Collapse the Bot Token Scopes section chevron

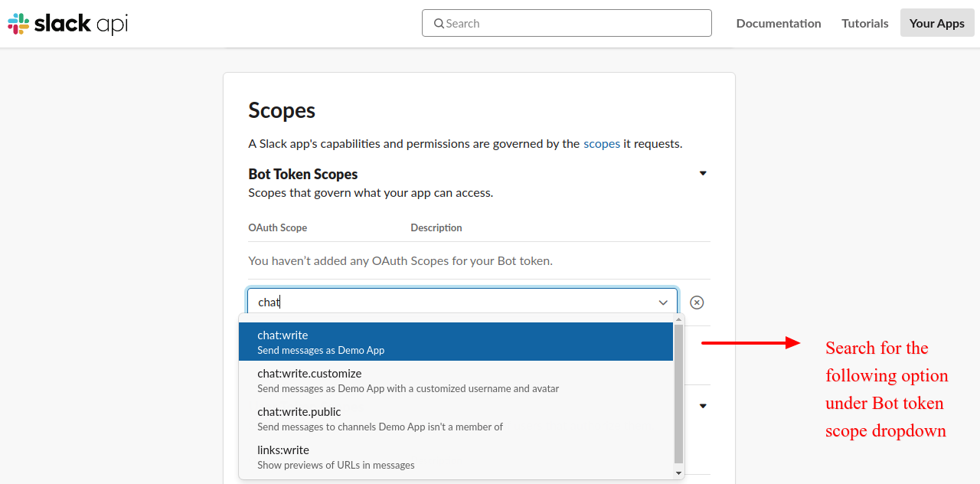pos(702,173)
